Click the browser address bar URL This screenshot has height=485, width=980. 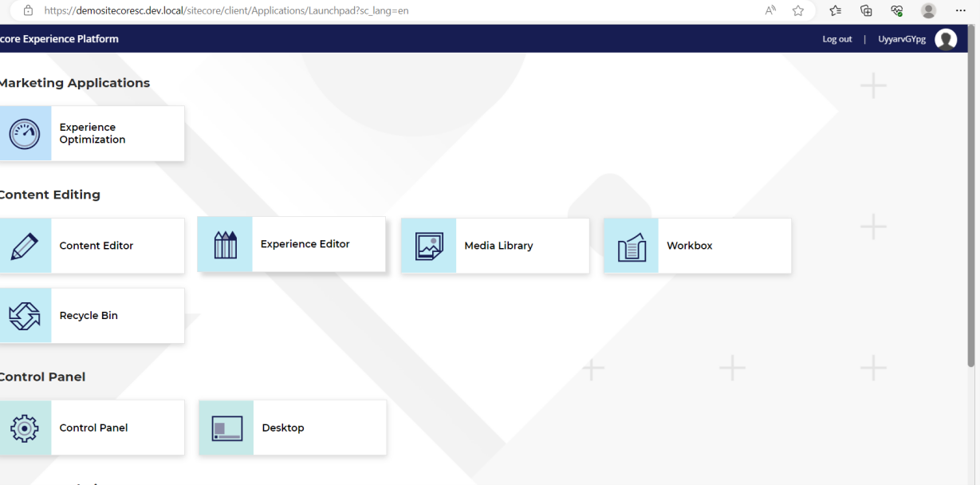(x=226, y=11)
